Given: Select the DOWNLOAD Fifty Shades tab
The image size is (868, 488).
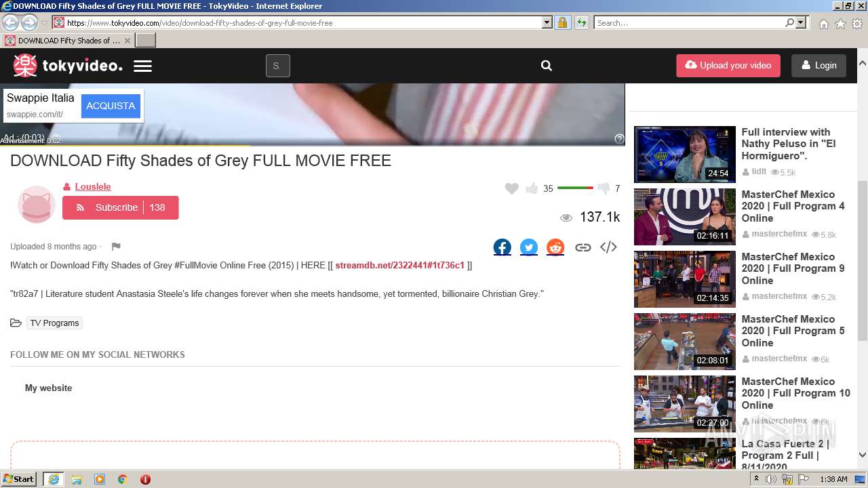Looking at the screenshot, I should click(x=68, y=40).
